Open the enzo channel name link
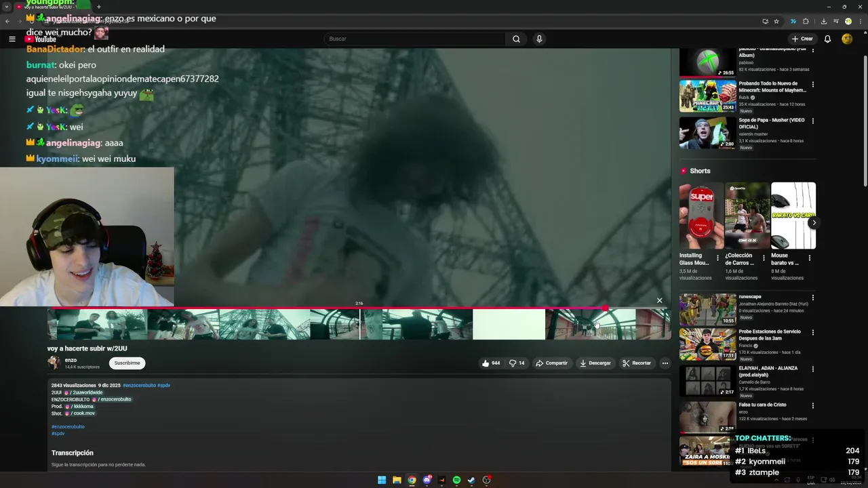Viewport: 868px width, 488px height. (71, 360)
